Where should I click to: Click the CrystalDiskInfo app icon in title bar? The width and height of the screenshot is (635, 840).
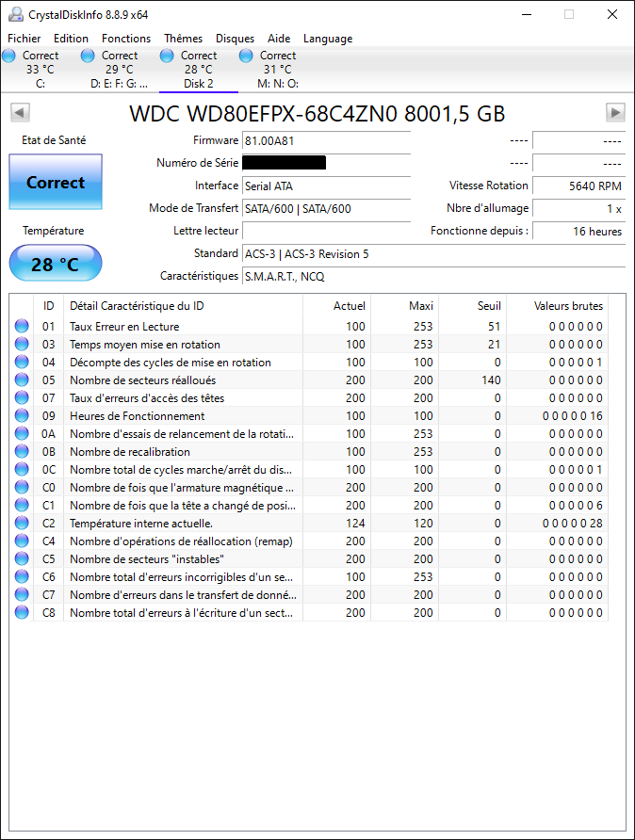point(15,14)
